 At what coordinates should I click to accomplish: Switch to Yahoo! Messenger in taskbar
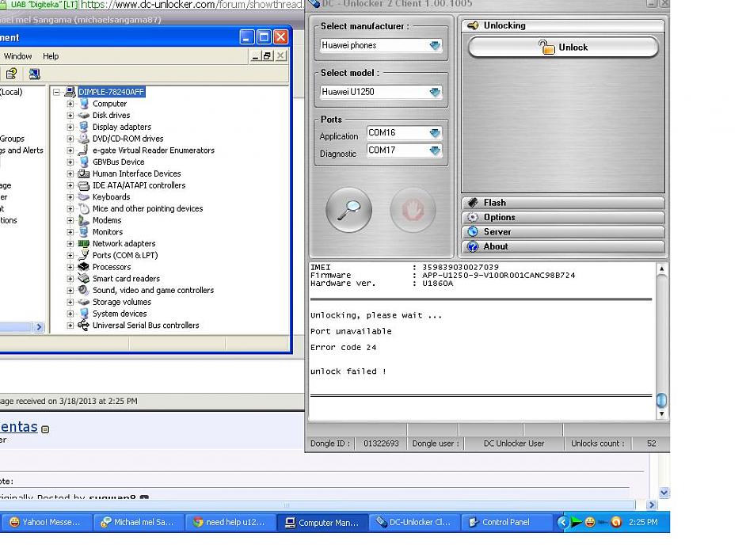[x=45, y=522]
